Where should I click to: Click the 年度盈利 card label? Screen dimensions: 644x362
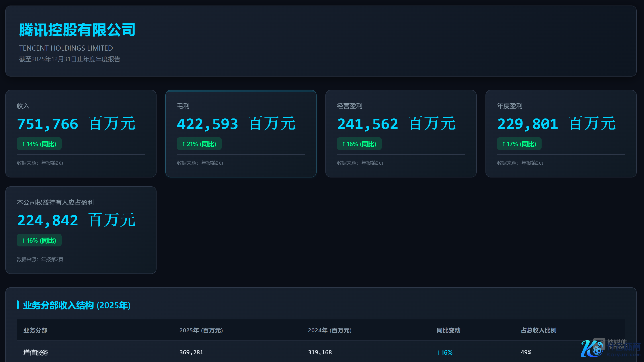[x=509, y=106]
